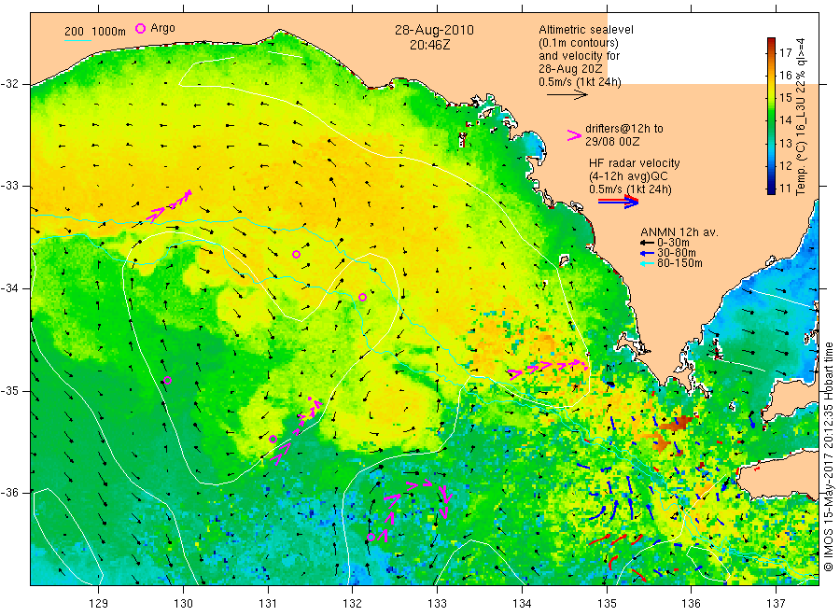
Task: Click the '30-80m' depth label
Action: tap(676, 253)
